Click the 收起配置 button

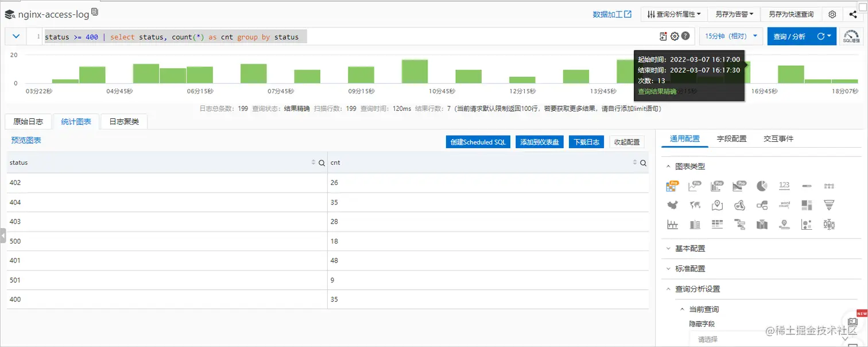pyautogui.click(x=627, y=142)
